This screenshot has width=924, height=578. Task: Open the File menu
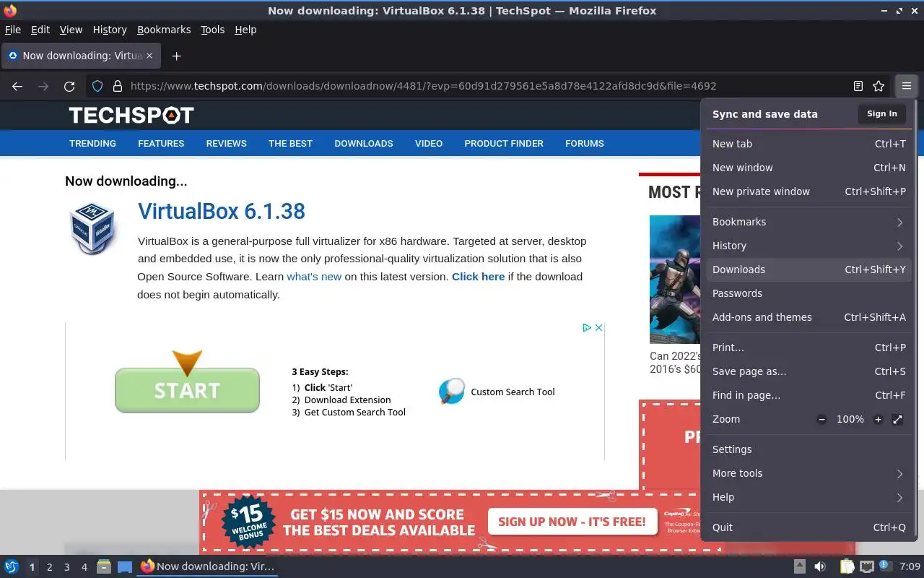(13, 30)
